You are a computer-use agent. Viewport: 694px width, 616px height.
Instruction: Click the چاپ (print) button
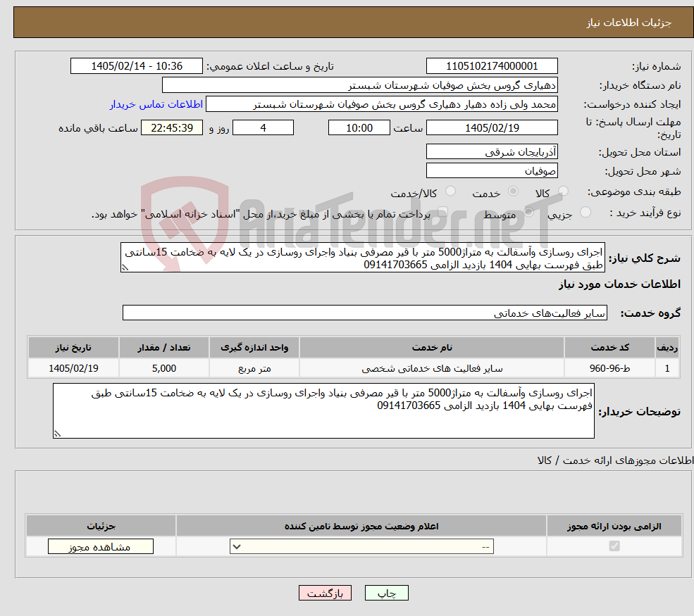click(386, 593)
